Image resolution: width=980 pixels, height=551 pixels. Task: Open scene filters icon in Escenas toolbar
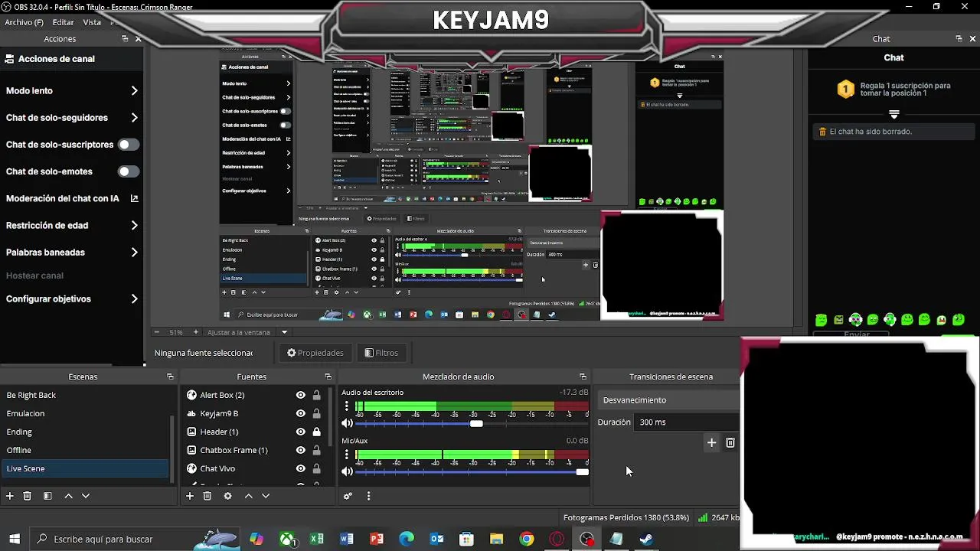(x=47, y=496)
